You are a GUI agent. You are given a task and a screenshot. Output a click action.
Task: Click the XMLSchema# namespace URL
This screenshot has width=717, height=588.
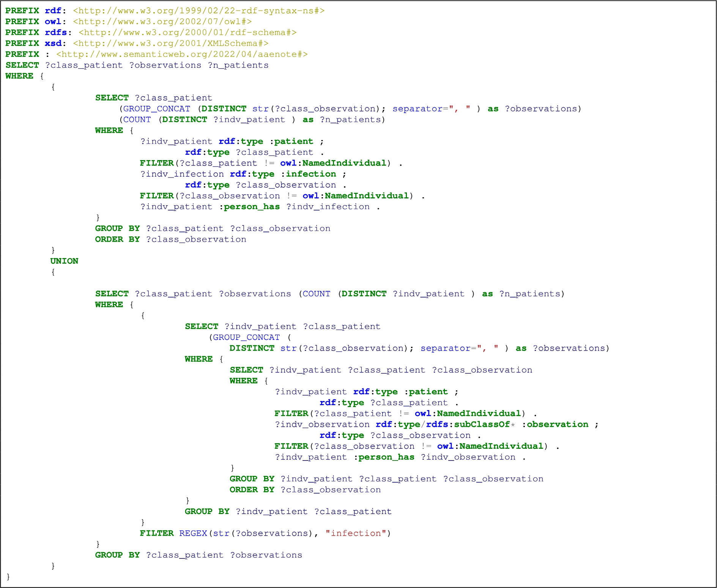coord(170,43)
